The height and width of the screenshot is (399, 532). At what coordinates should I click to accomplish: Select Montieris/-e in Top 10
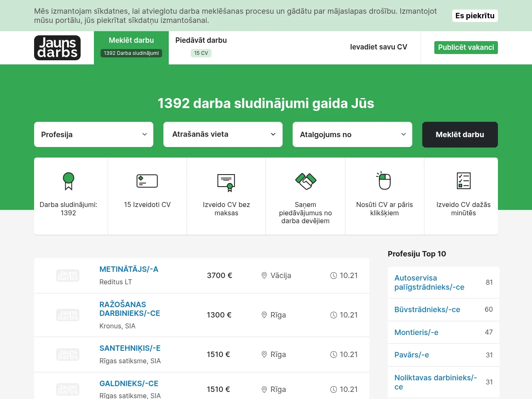coord(416,332)
